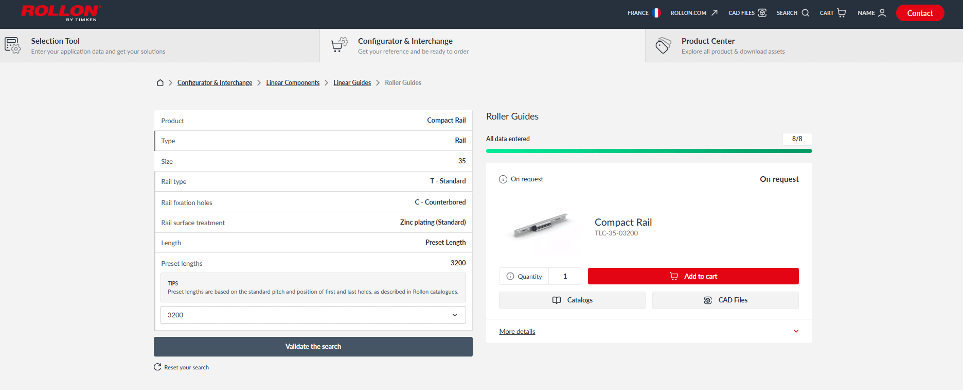The image size is (964, 390).
Task: Click the All data entered label
Action: [508, 139]
